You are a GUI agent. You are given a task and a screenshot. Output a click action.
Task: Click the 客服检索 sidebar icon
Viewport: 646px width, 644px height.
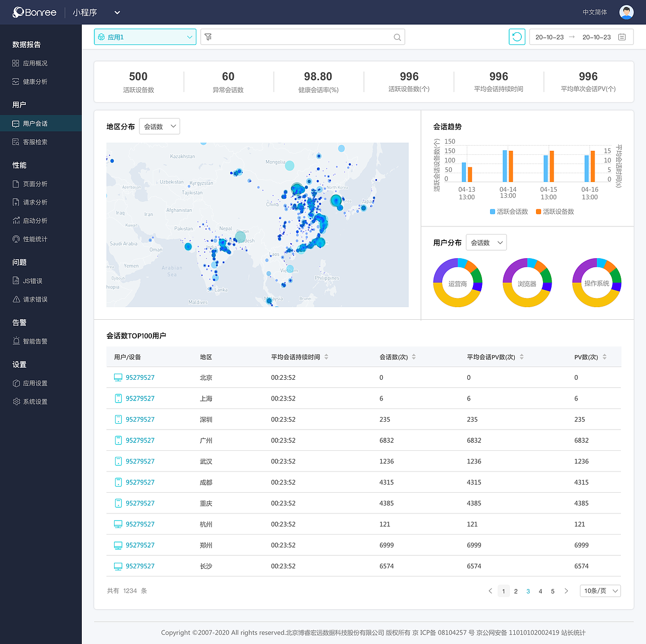tap(16, 142)
